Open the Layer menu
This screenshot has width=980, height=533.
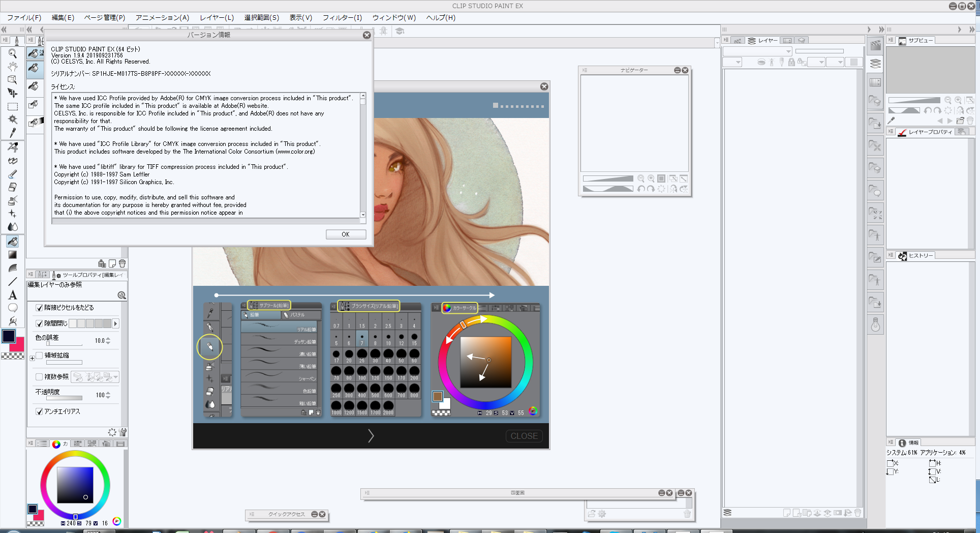click(x=217, y=17)
